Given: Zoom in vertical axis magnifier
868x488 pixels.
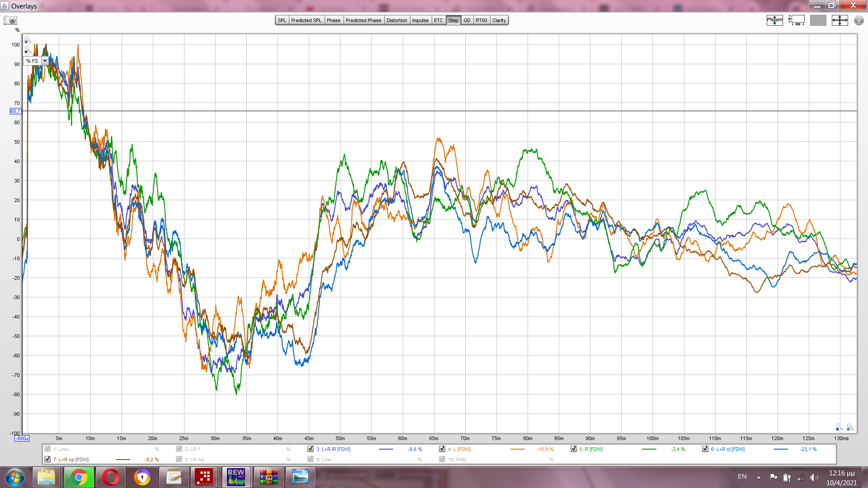Looking at the screenshot, I should [x=27, y=40].
